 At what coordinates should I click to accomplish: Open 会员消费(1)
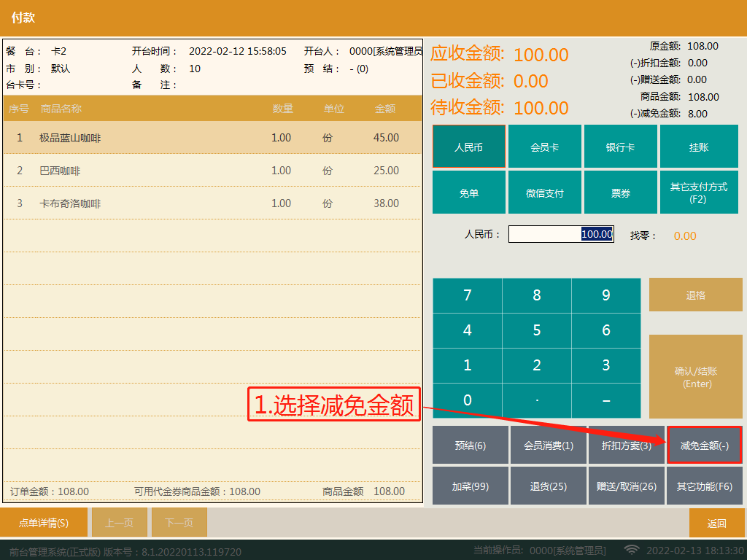[x=549, y=446]
